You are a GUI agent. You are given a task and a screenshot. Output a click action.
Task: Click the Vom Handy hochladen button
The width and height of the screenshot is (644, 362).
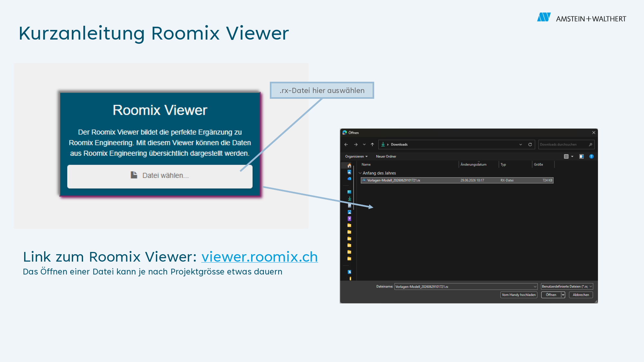click(x=519, y=295)
